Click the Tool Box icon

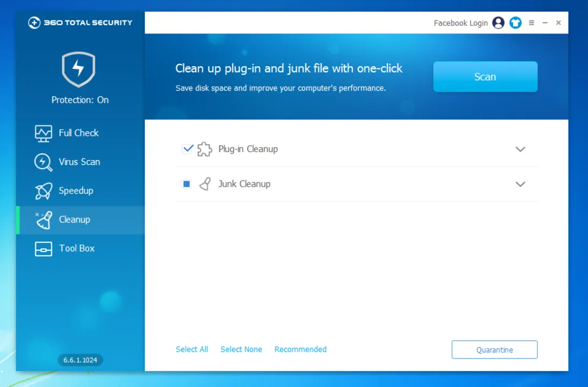pos(44,249)
